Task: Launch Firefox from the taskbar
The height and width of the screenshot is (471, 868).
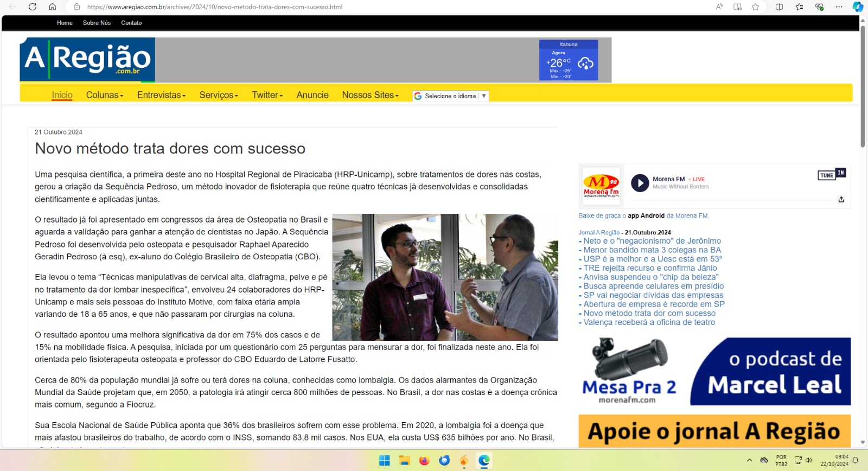Action: [424, 461]
